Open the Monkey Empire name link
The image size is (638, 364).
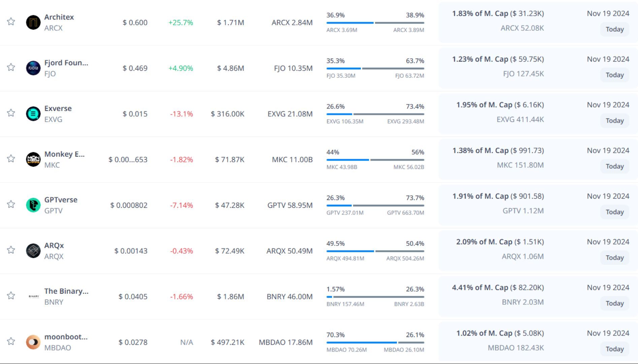[x=64, y=154]
